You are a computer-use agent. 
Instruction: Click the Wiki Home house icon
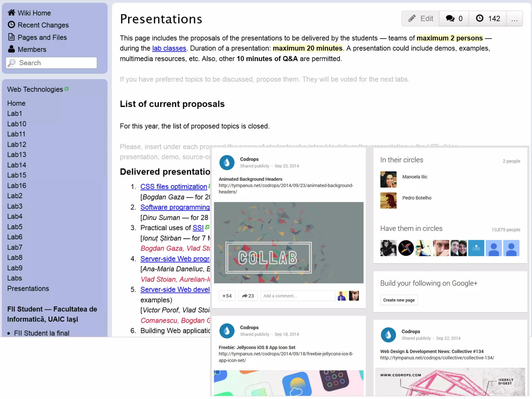(11, 12)
